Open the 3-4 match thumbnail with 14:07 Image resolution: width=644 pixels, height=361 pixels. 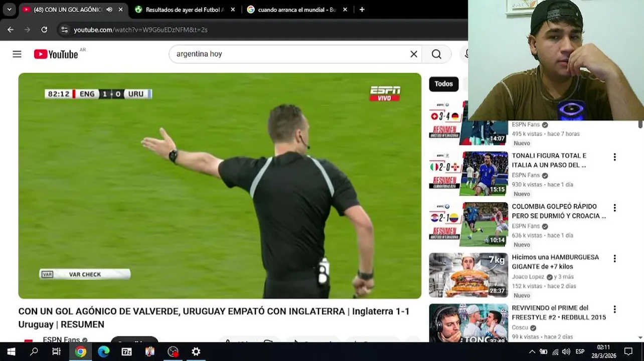[468, 123]
